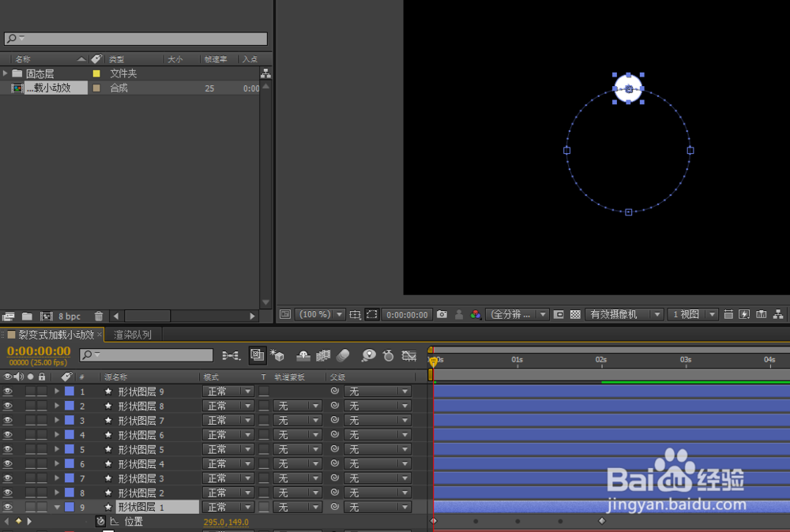Screen dimensions: 790x532
Task: Create a new composition from project panel
Action: (x=47, y=316)
